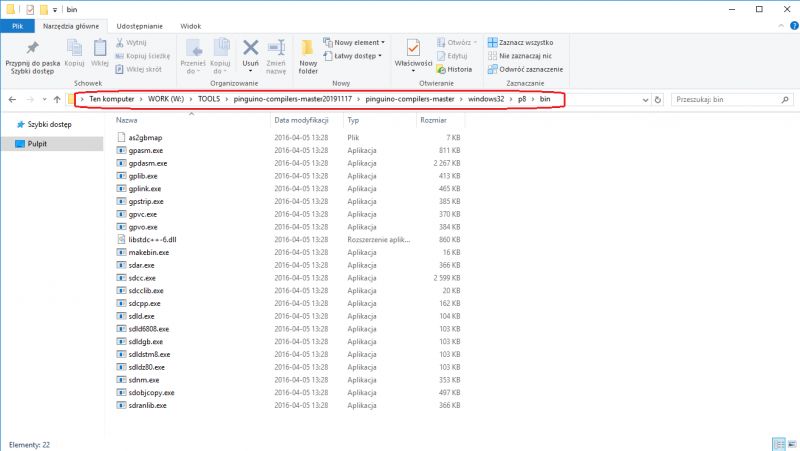Select gpdasm.exe file

(147, 163)
